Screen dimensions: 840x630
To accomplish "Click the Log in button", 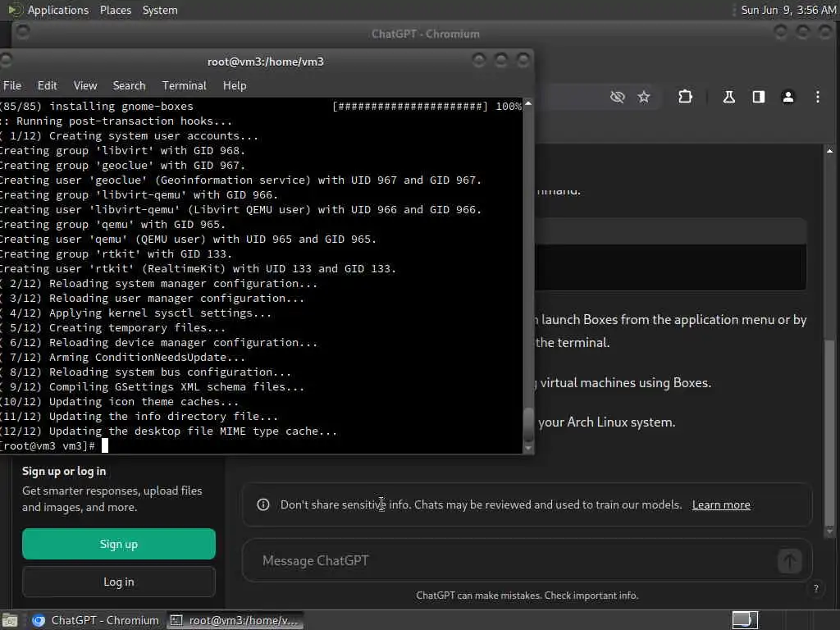I will 119,582.
